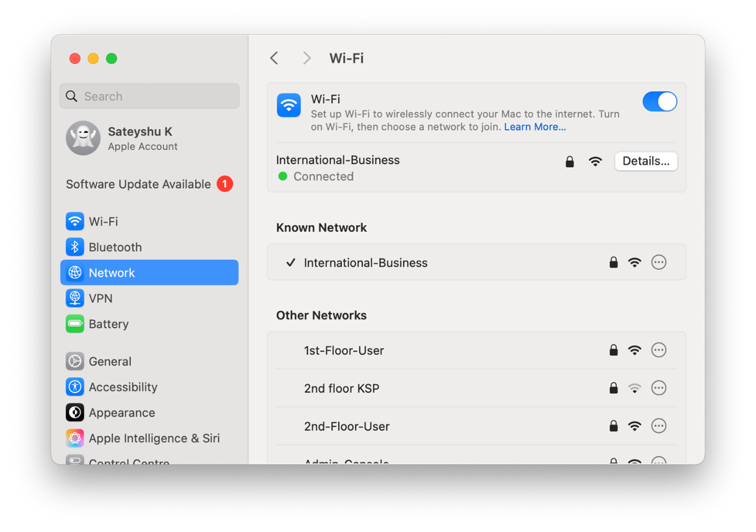Click the Apple Intelligence & Siri icon
756x532 pixels.
(75, 438)
